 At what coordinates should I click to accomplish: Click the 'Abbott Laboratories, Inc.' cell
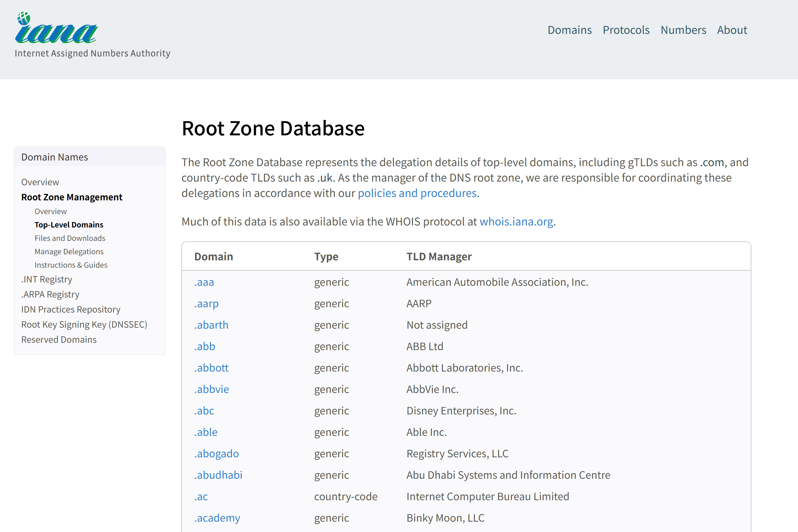(x=464, y=368)
